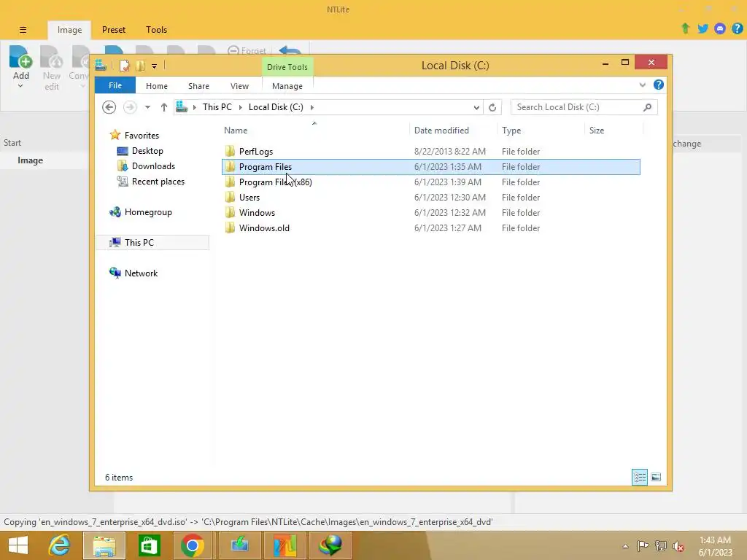Open the Manage drive tools tab
Viewport: 747px width, 560px height.
tap(287, 86)
